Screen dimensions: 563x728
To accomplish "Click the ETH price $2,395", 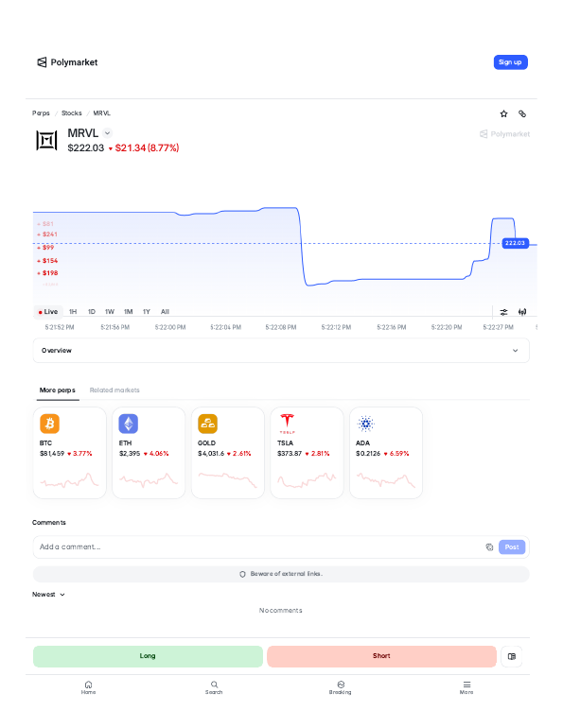I will (130, 454).
